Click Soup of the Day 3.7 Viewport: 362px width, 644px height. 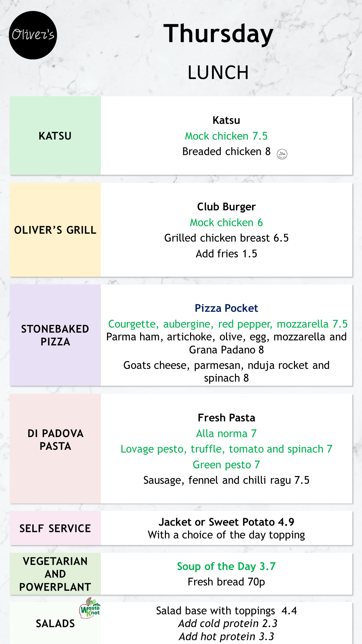coord(226,566)
